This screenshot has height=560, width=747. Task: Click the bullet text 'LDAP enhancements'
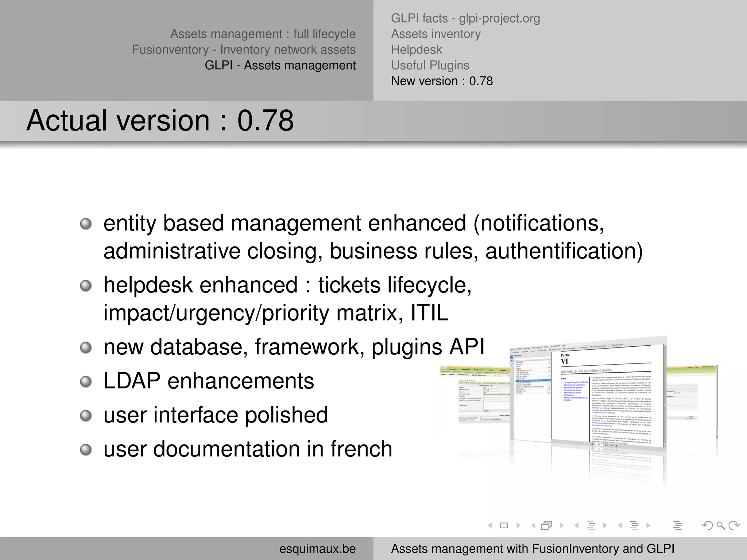[x=209, y=381]
